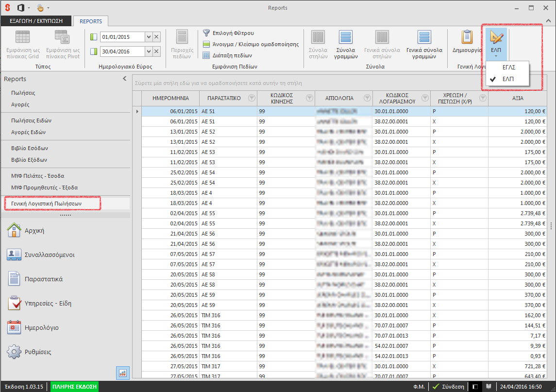The height and width of the screenshot is (392, 556).
Task: Show report as Grid table
Action: (x=23, y=44)
